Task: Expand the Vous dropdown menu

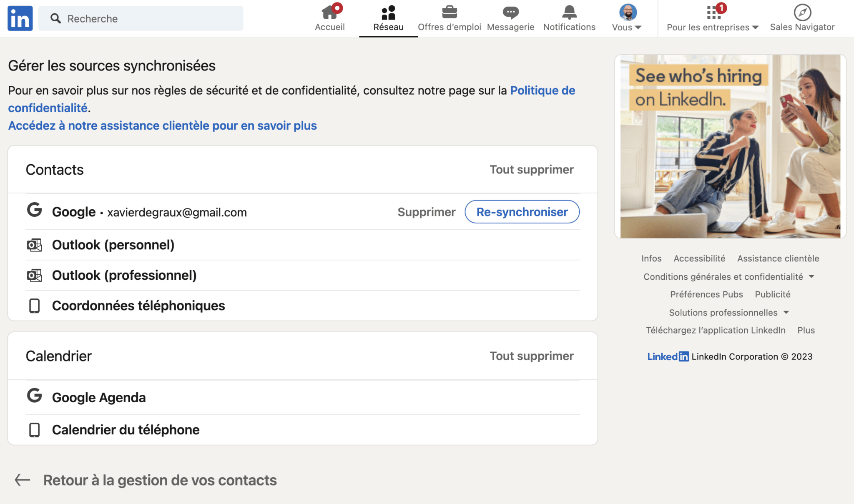Action: point(626,28)
